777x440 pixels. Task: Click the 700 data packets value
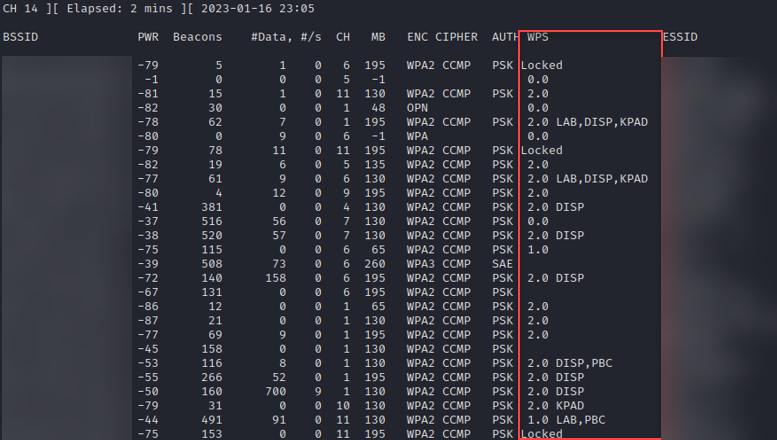[276, 391]
